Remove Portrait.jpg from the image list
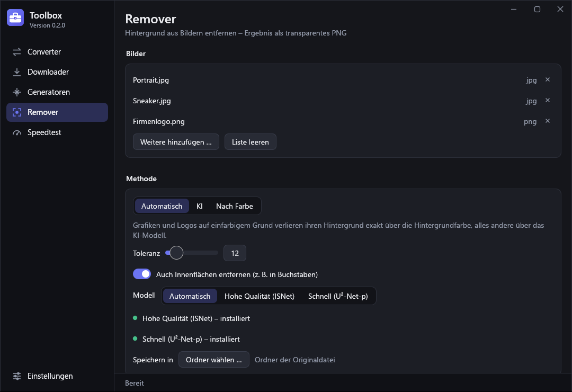Viewport: 572px width, 392px height. [x=548, y=79]
